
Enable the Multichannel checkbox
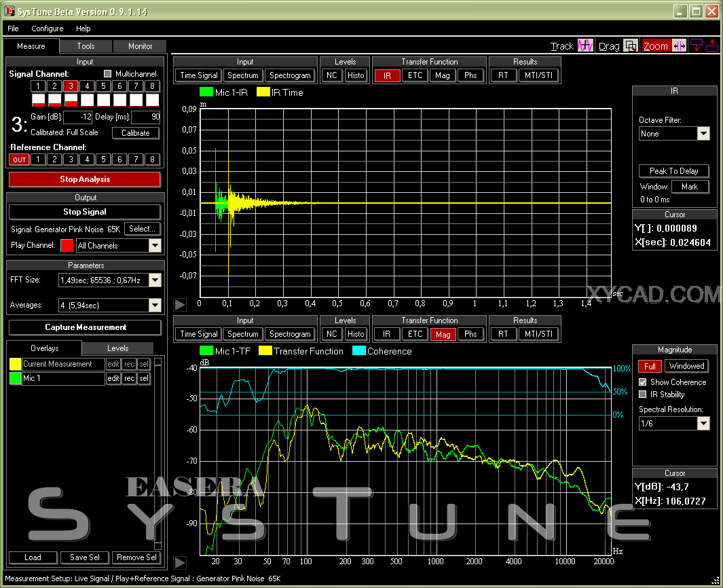pos(108,74)
